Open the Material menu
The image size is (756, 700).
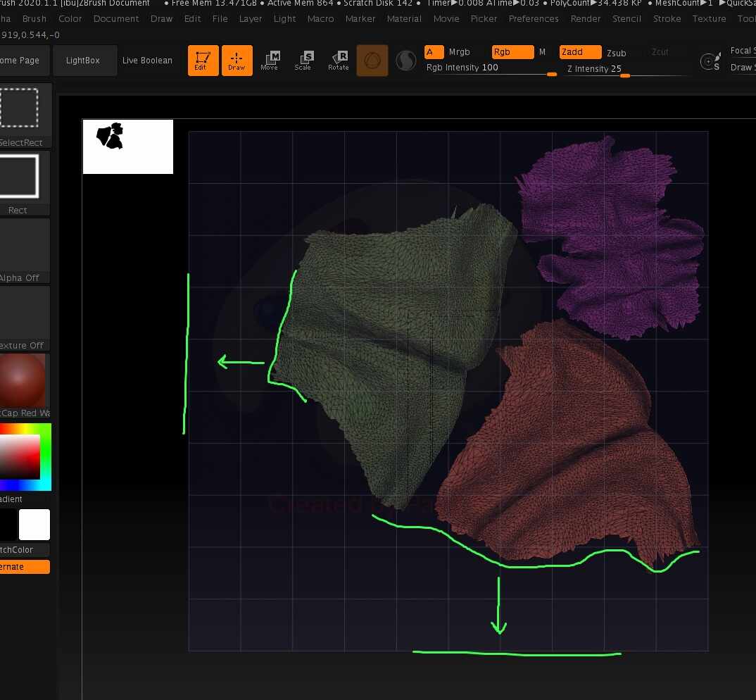[x=404, y=19]
